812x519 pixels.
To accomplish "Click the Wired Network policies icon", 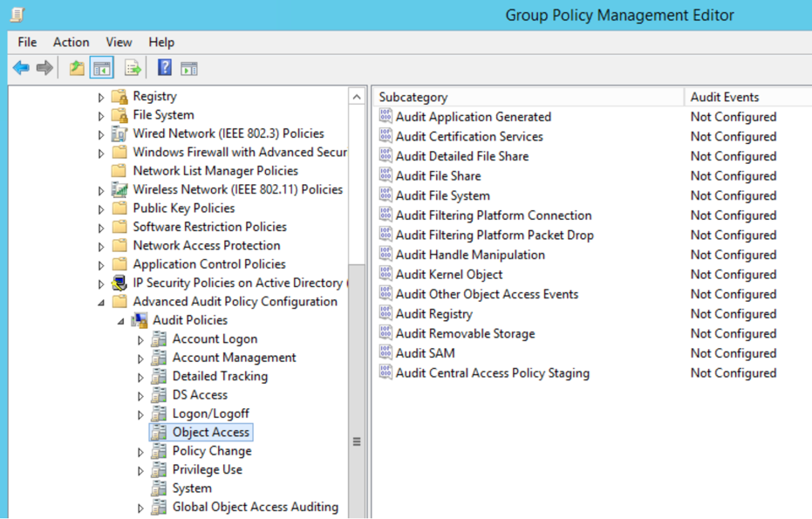I will (x=119, y=133).
